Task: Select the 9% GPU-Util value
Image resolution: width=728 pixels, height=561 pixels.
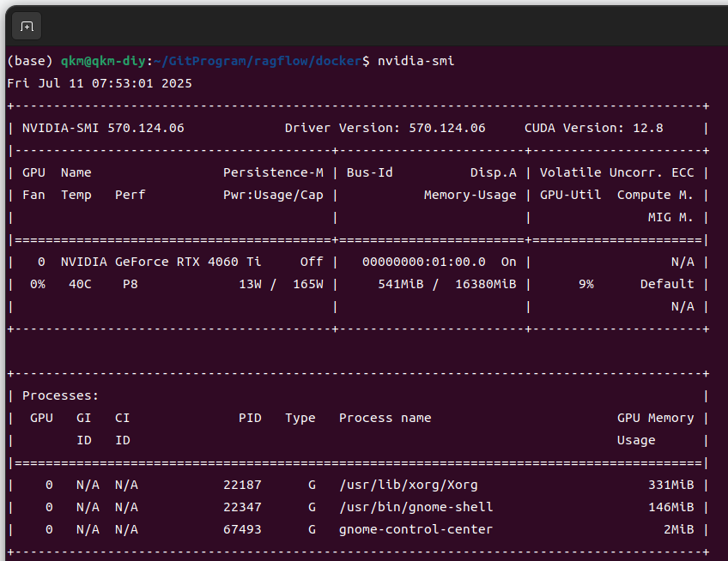Action: click(586, 285)
